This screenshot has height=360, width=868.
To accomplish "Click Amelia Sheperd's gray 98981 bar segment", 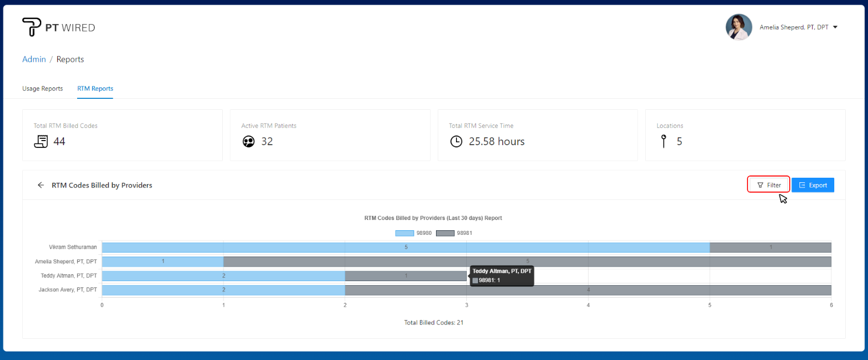I will (x=527, y=262).
